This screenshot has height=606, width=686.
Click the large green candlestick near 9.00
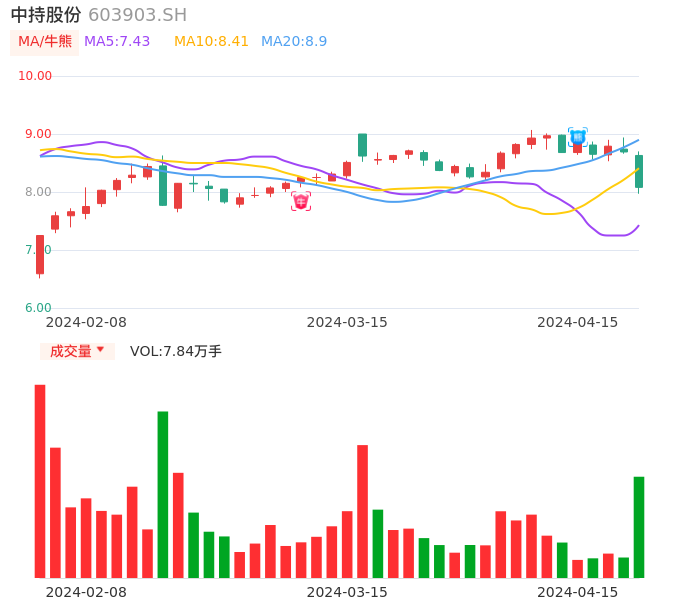coord(362,145)
